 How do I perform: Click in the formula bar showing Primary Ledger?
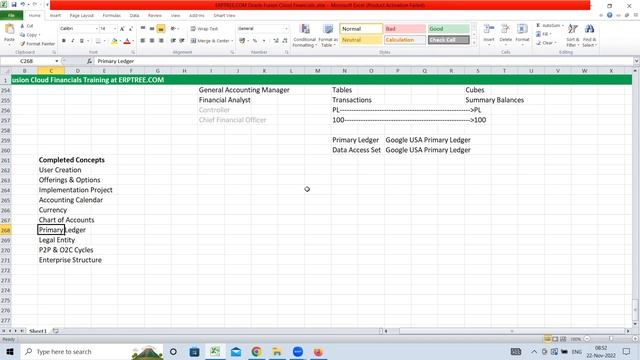coord(364,61)
